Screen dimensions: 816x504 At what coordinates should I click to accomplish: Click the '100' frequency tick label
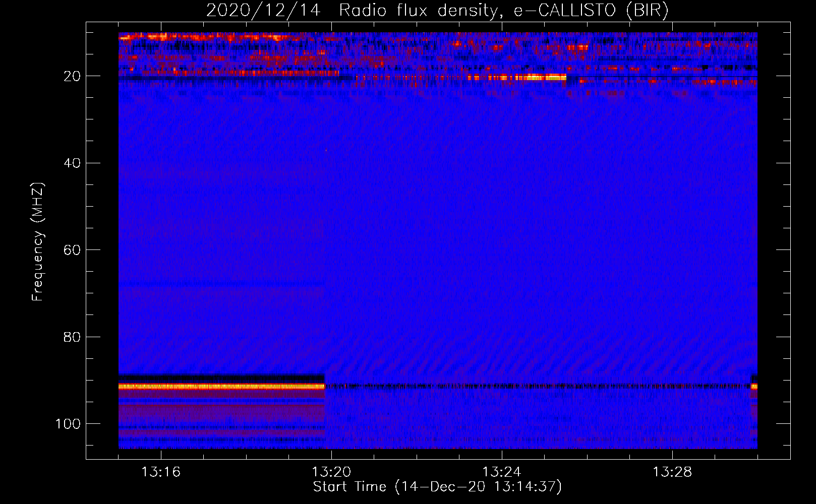68,424
